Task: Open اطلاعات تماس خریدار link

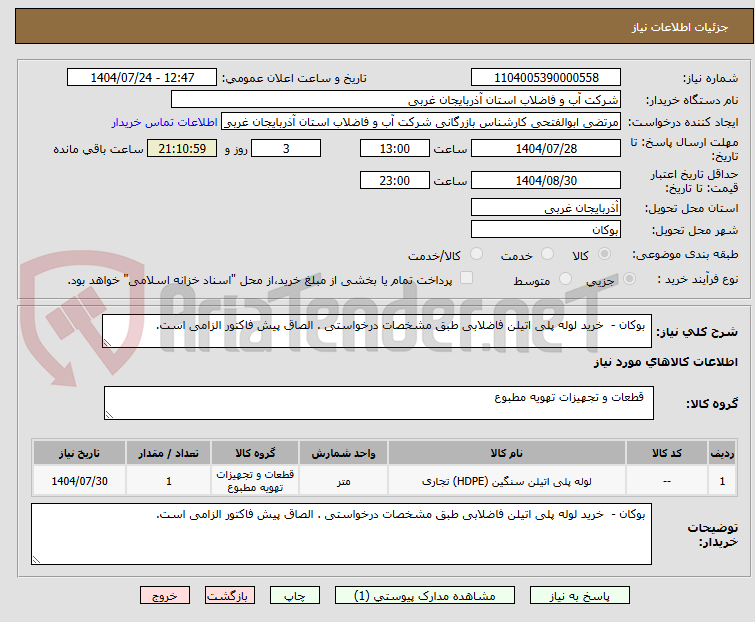Action: (164, 122)
